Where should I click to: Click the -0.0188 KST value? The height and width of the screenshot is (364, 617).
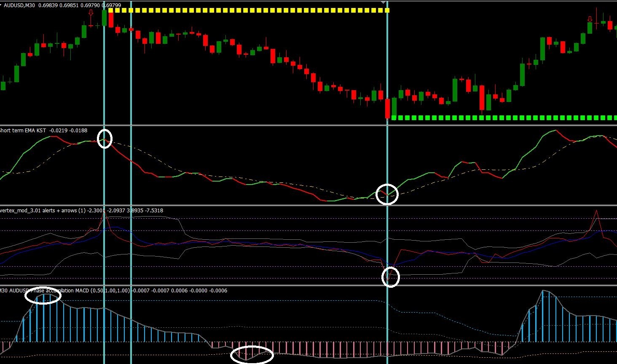coord(78,131)
